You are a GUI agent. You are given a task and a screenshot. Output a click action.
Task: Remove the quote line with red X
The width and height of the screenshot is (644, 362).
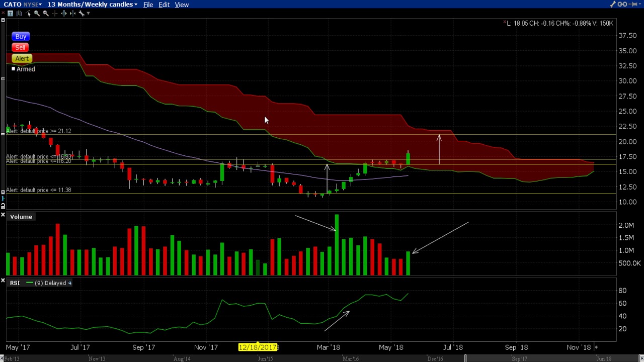click(x=505, y=23)
